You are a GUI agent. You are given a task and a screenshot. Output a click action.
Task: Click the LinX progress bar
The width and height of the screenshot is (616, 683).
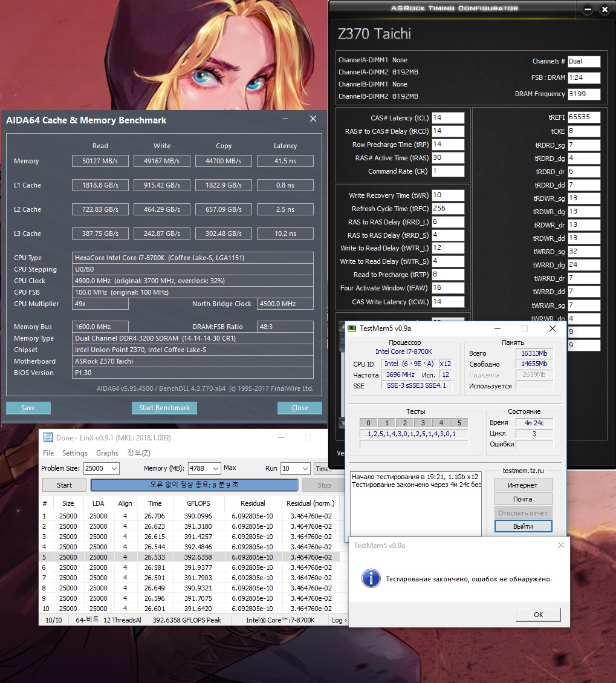[x=194, y=485]
